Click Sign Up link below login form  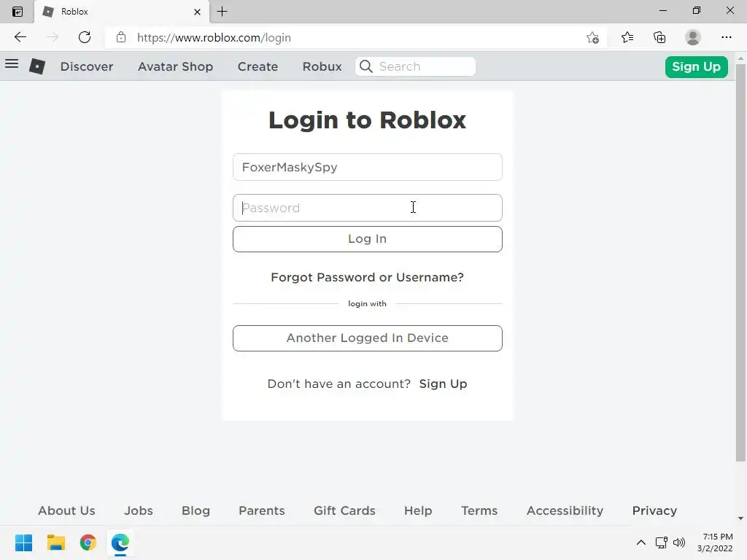click(443, 384)
